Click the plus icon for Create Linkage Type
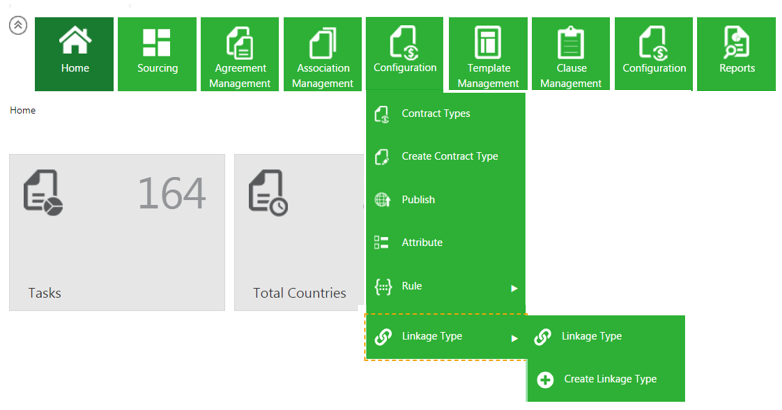The width and height of the screenshot is (782, 410). point(545,379)
